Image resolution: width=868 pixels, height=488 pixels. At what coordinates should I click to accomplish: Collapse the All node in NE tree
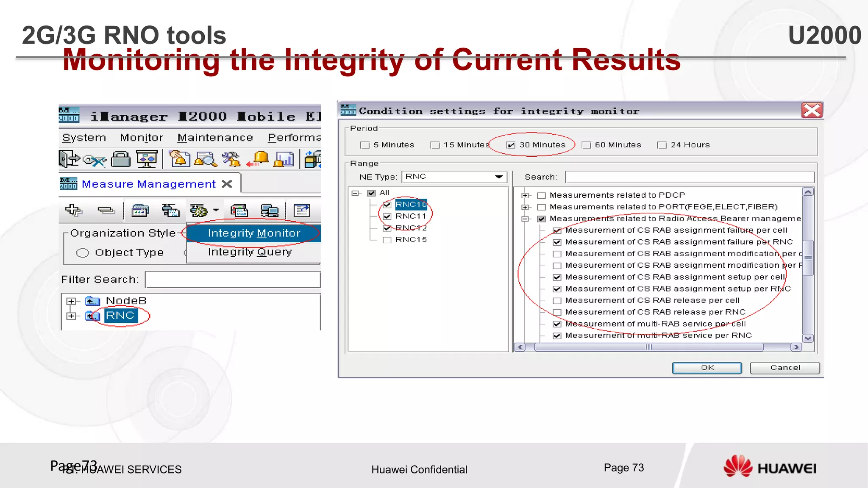355,193
